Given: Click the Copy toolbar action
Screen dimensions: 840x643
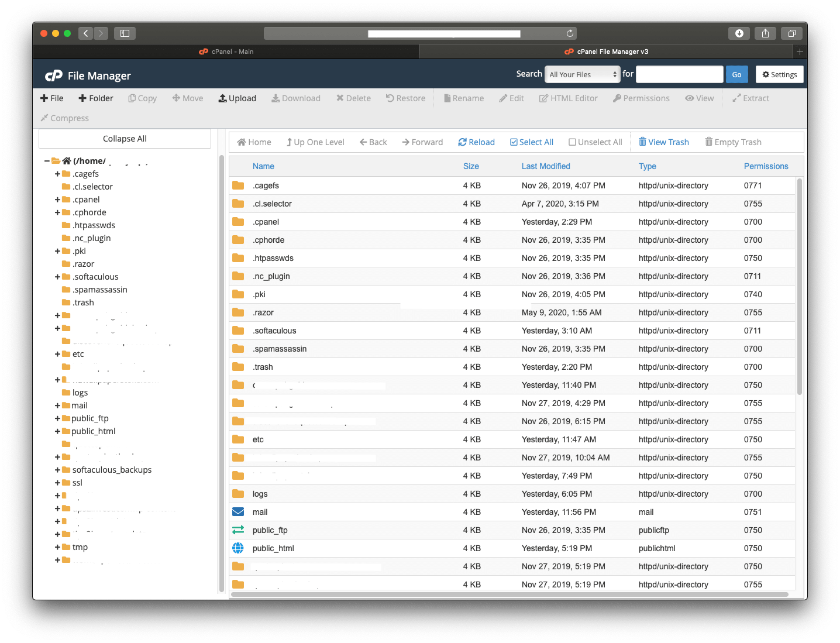Looking at the screenshot, I should point(143,98).
